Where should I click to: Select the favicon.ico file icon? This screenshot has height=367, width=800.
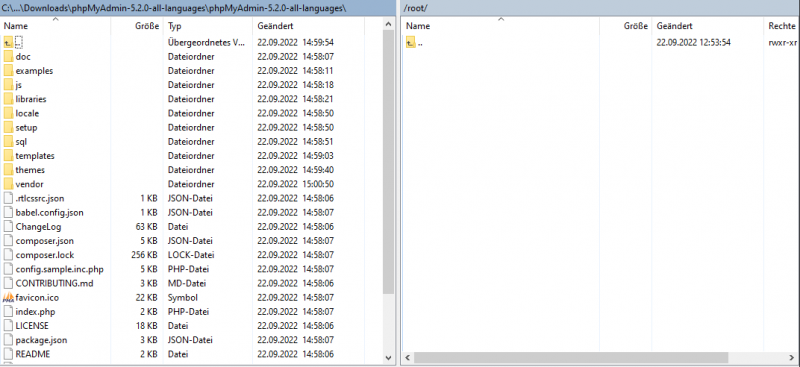pyautogui.click(x=8, y=297)
